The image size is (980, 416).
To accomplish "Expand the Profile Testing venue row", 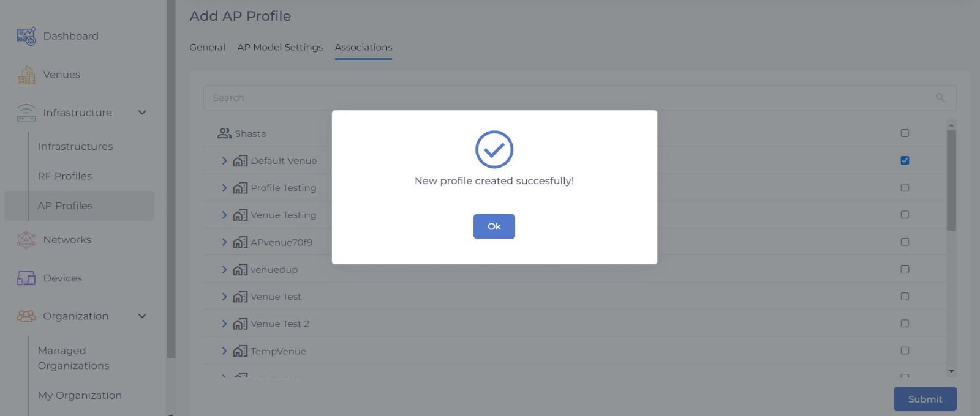I will coord(224,188).
